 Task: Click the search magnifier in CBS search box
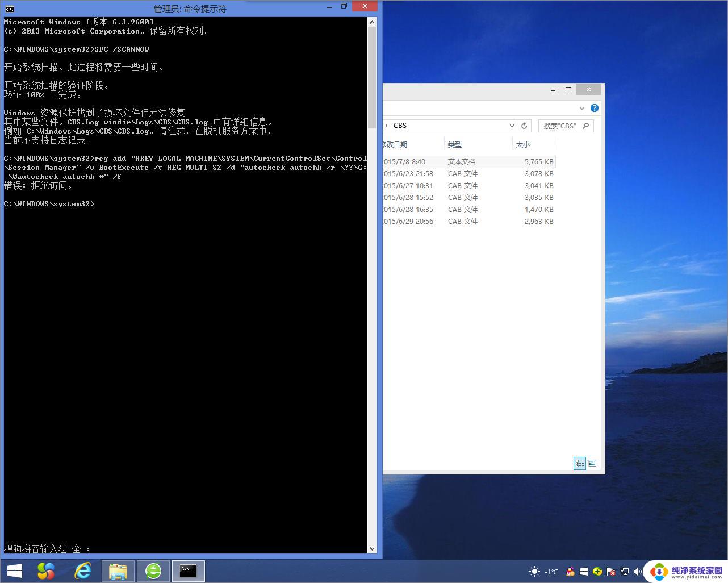coord(586,126)
